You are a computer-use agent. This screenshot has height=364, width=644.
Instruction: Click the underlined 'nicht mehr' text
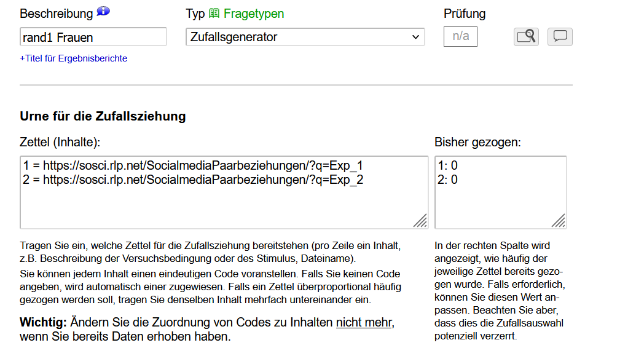364,323
